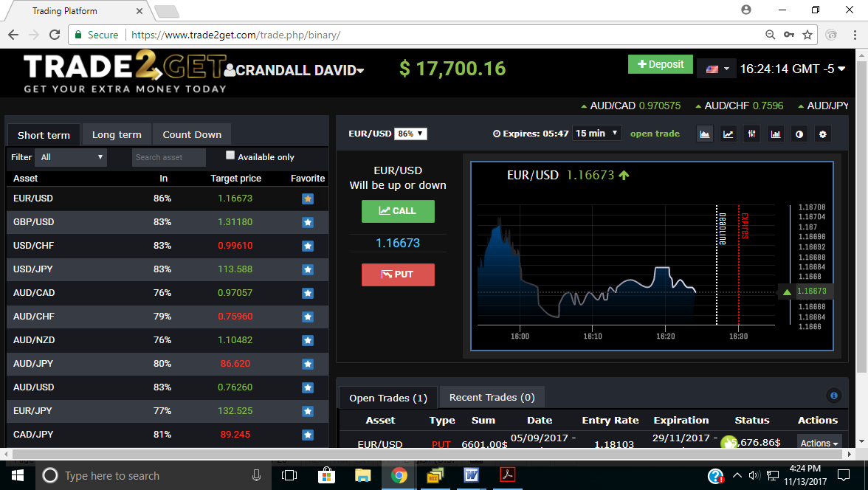
Task: Switch to the line chart icon
Action: (728, 134)
